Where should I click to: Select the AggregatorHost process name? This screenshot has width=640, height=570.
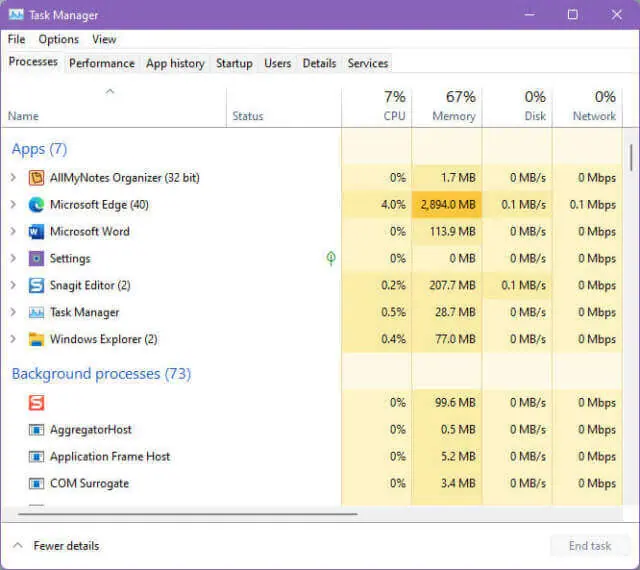91,430
